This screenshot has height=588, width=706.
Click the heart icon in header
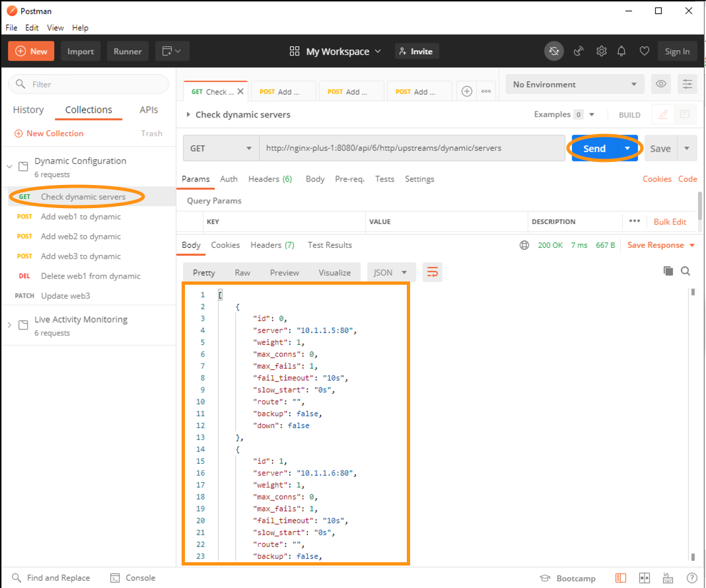645,52
